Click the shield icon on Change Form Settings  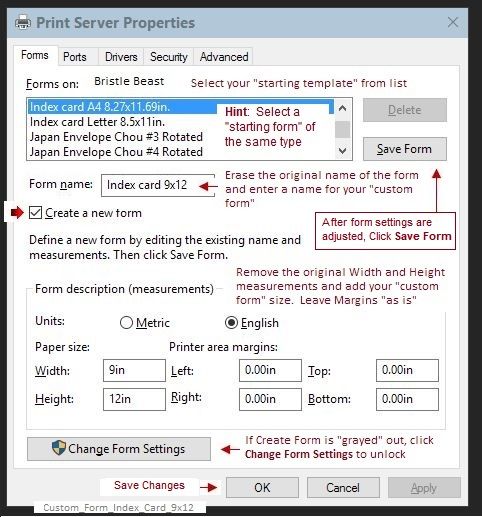tap(59, 448)
